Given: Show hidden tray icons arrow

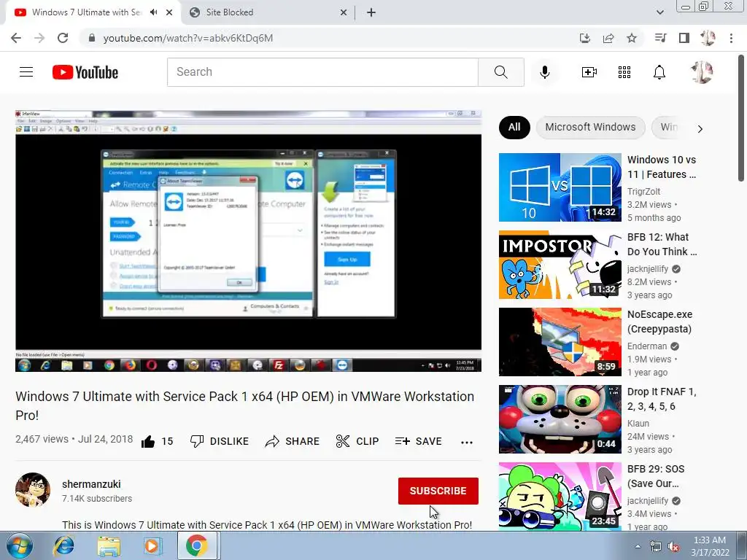Looking at the screenshot, I should (x=638, y=546).
